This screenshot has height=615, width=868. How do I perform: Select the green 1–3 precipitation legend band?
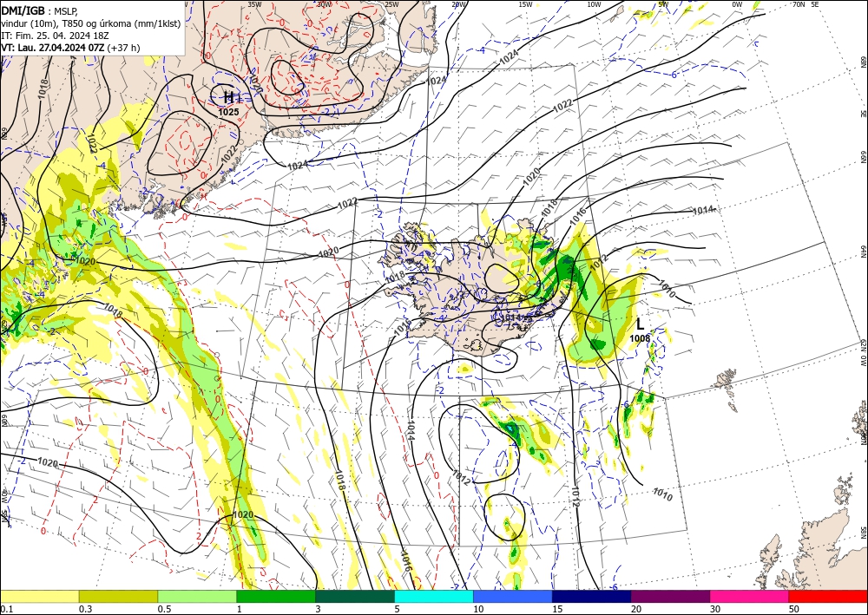click(276, 596)
